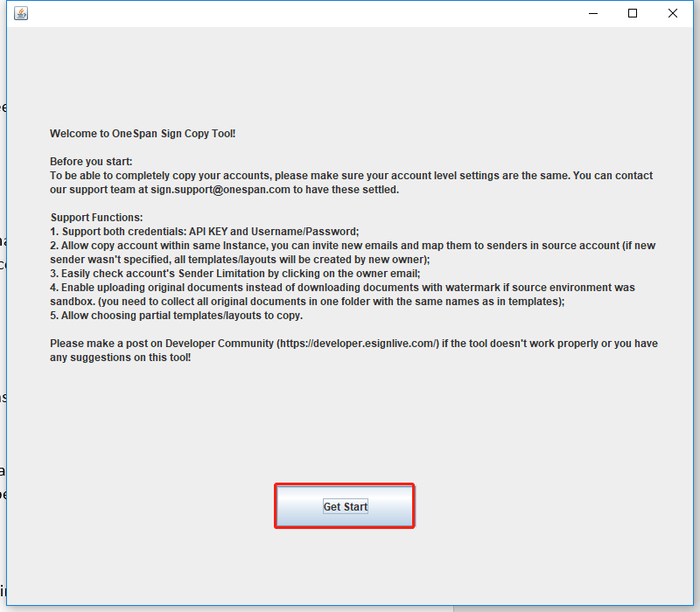This screenshot has width=700, height=612.
Task: Click the 'Welcome to OneSpan Sign Copy Tool!' heading
Action: point(143,134)
